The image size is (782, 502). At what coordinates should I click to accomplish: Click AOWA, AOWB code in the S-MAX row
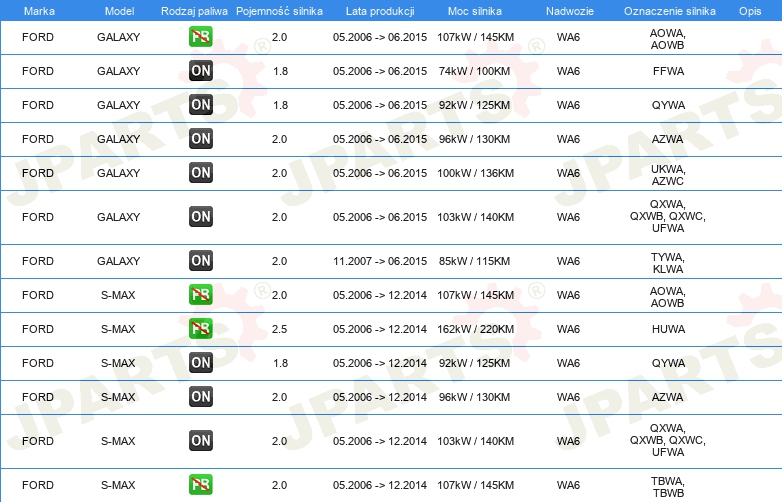[668, 297]
